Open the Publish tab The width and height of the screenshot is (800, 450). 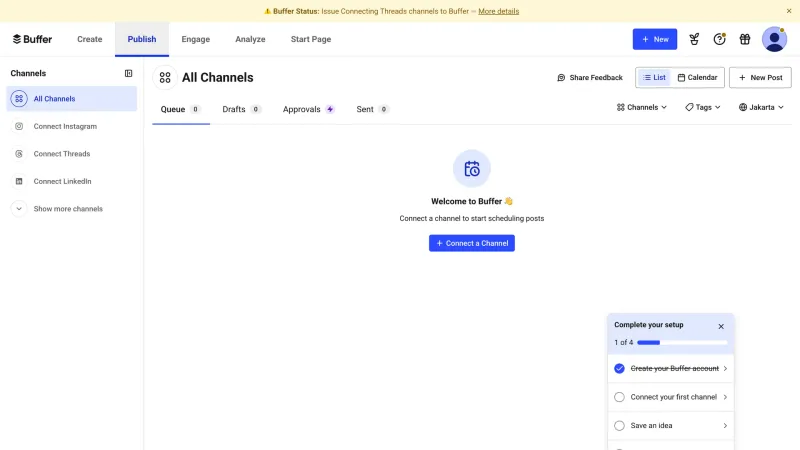(x=142, y=39)
